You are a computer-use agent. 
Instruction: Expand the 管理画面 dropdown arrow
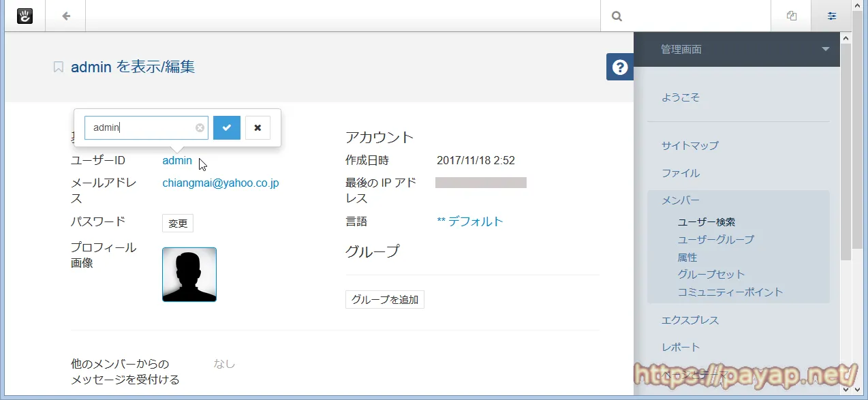point(825,49)
